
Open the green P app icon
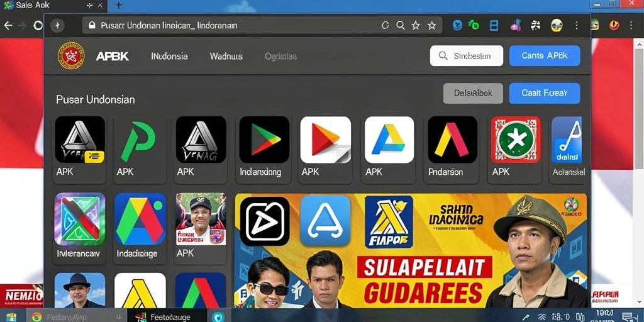click(x=140, y=140)
